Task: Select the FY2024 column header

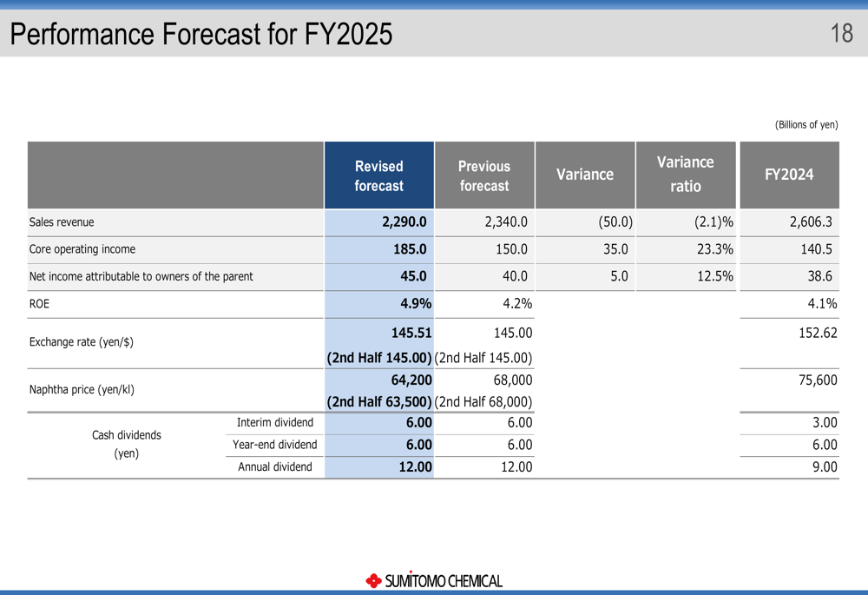Action: coord(789,175)
